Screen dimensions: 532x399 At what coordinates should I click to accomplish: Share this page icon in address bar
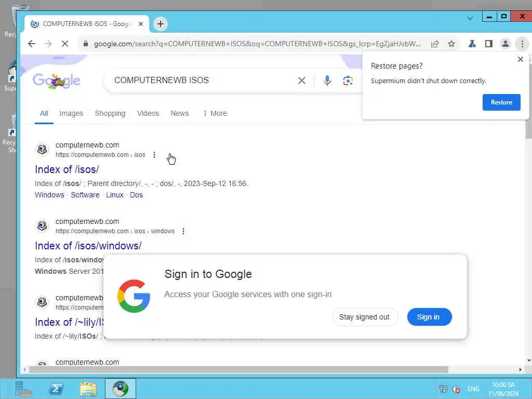[435, 44]
